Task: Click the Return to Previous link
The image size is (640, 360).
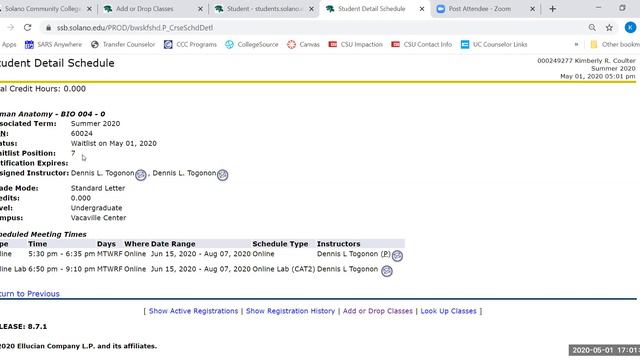Action: pos(29,293)
